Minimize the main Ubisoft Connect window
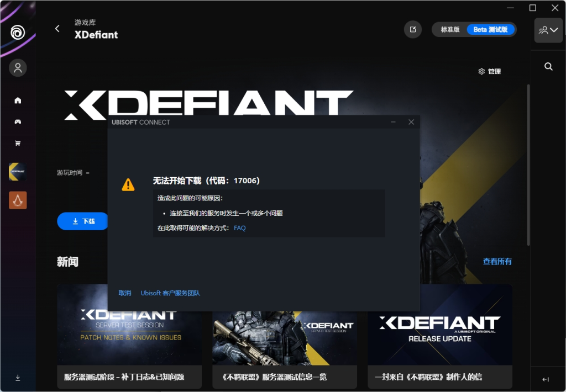 pyautogui.click(x=510, y=8)
